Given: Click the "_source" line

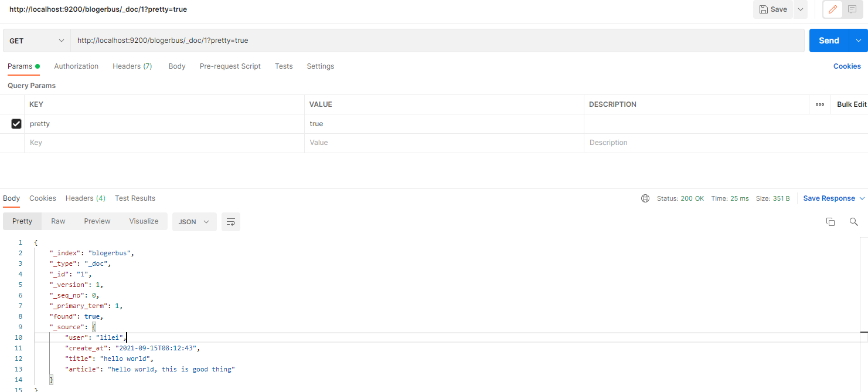Looking at the screenshot, I should [73, 327].
